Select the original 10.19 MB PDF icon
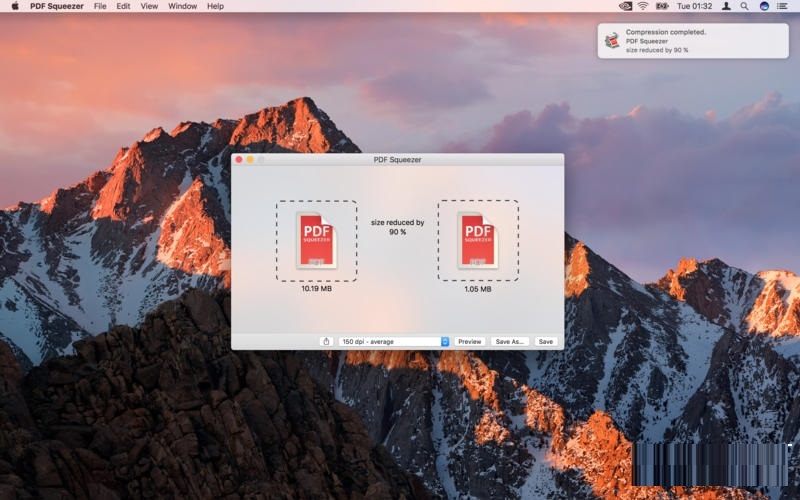The image size is (800, 500). (x=316, y=240)
